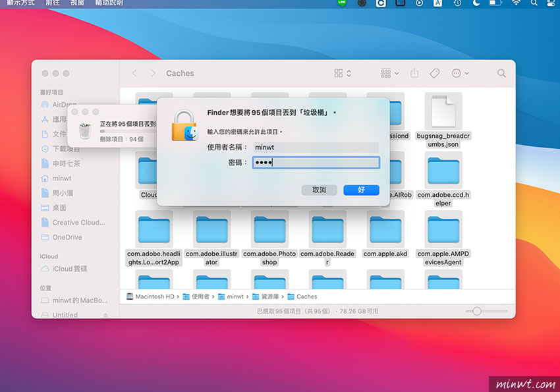This screenshot has height=392, width=560.
Task: Open the Tags icon in Finder toolbar
Action: point(434,73)
